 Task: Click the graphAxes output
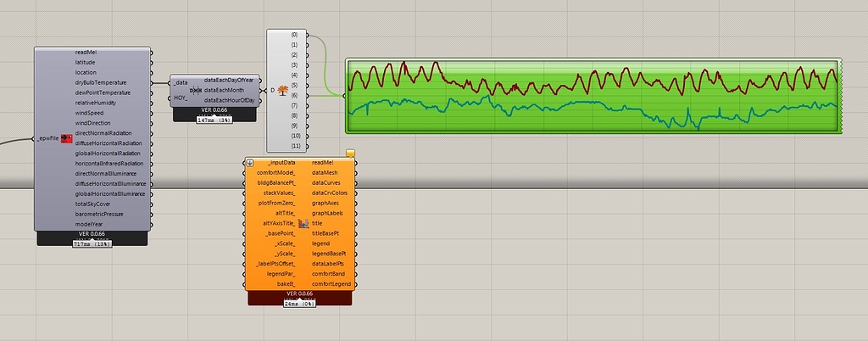tap(325, 204)
